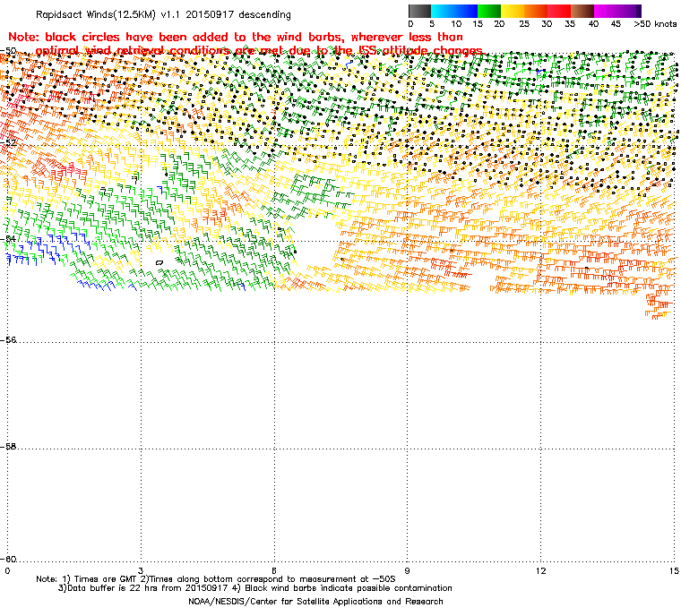This screenshot has height=616, width=681.
Task: Click the '-58' latitude axis label
Action: click(x=8, y=446)
